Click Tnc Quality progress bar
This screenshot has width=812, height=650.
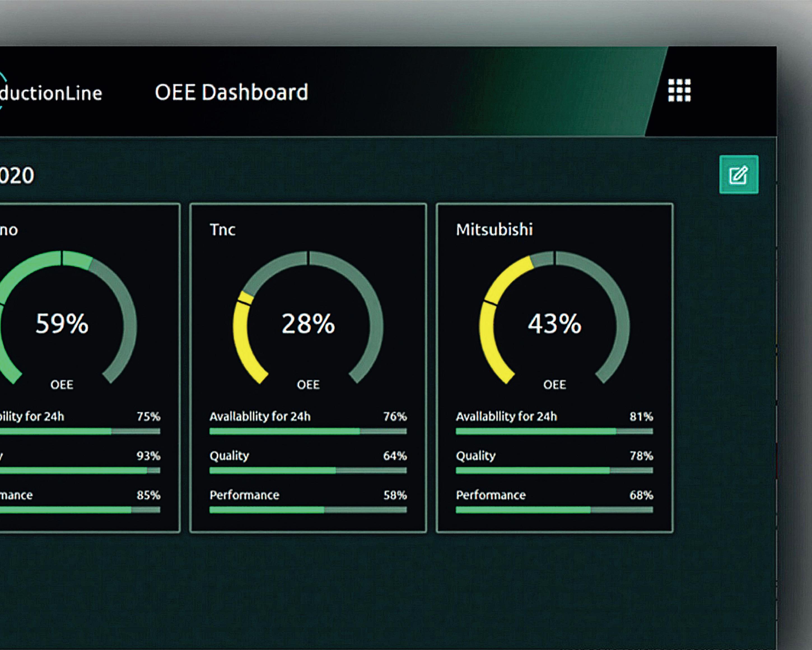coord(308,471)
